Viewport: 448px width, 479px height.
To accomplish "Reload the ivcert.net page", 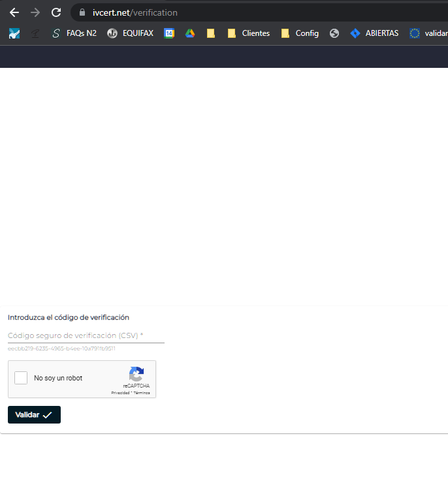I will pyautogui.click(x=56, y=12).
